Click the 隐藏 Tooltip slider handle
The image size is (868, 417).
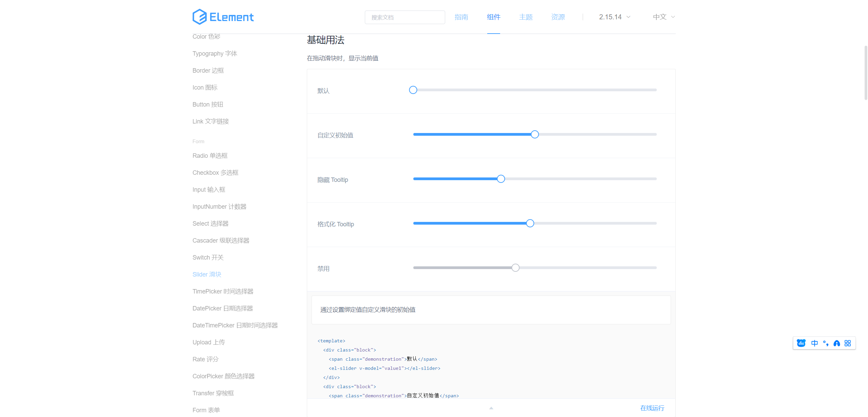click(501, 179)
